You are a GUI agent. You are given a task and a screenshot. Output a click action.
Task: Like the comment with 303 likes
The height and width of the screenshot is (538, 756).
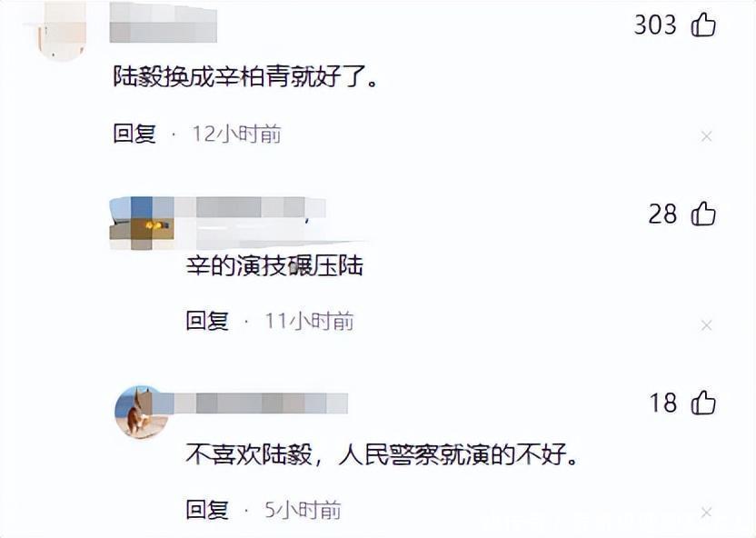pos(703,25)
